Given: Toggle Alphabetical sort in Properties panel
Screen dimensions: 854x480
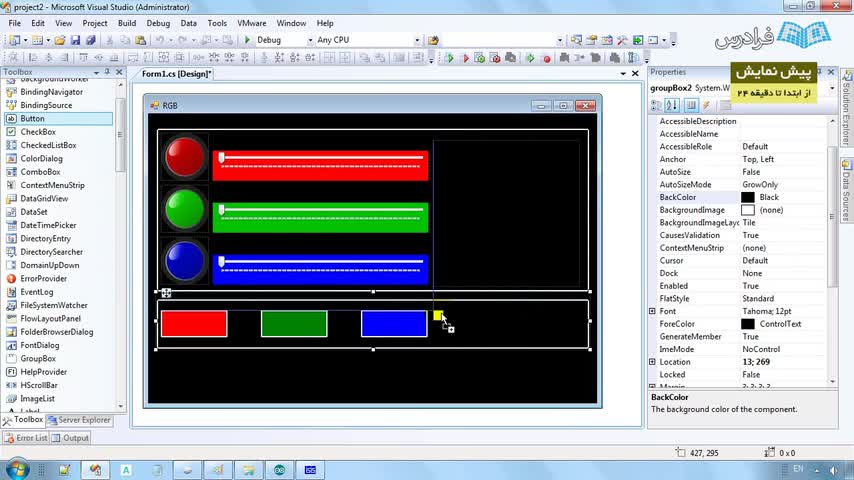Looking at the screenshot, I should (x=673, y=105).
